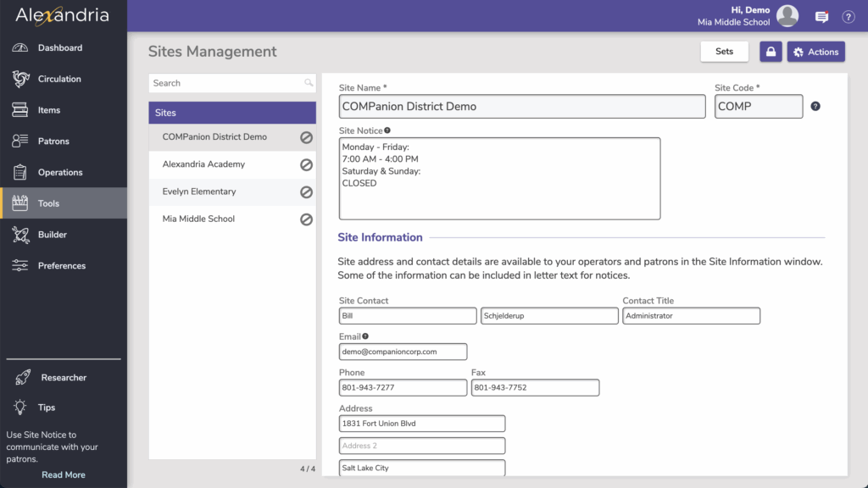
Task: Click the Tips label
Action: click(47, 408)
